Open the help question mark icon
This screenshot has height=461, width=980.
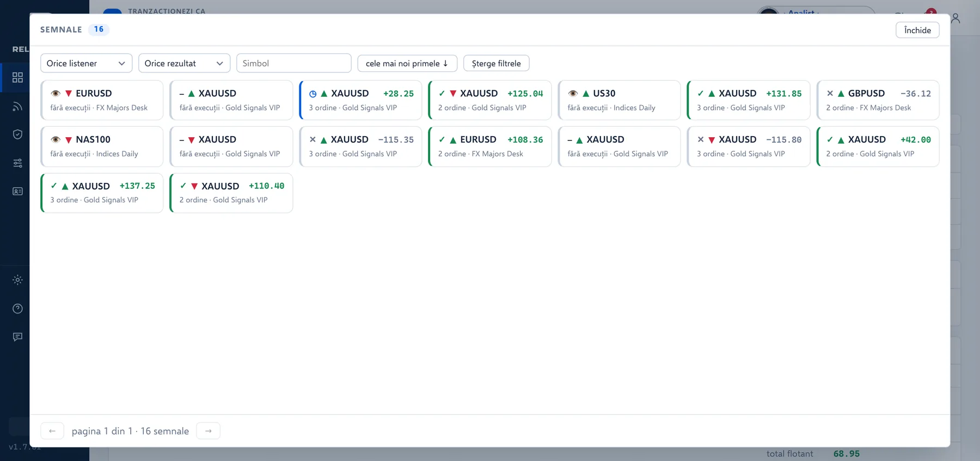(17, 309)
